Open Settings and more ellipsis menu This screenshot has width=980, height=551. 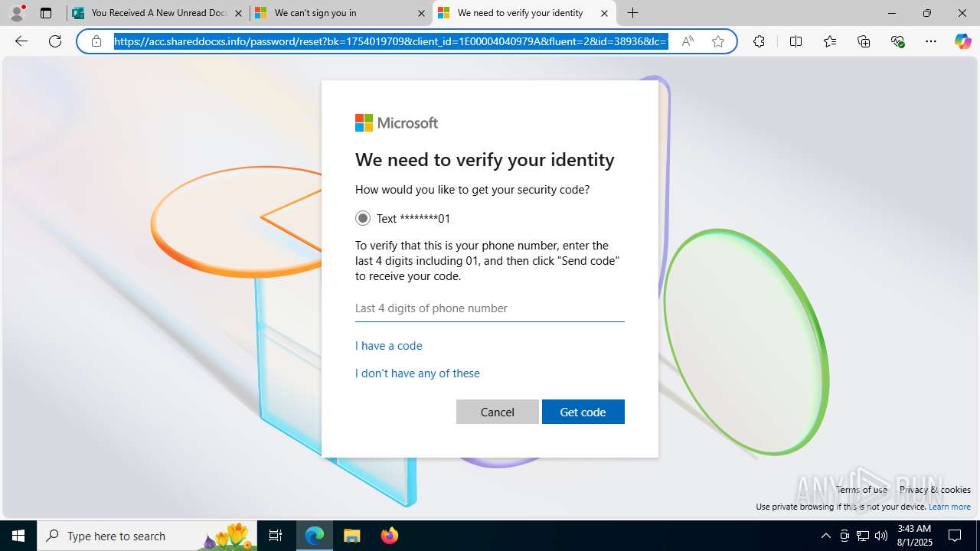coord(931,41)
